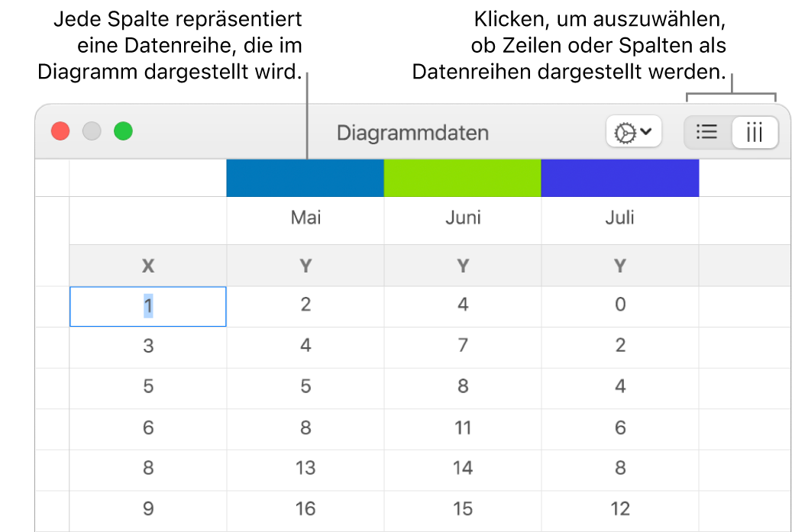Plot columns as data series
This screenshot has height=532, width=792.
[x=755, y=132]
